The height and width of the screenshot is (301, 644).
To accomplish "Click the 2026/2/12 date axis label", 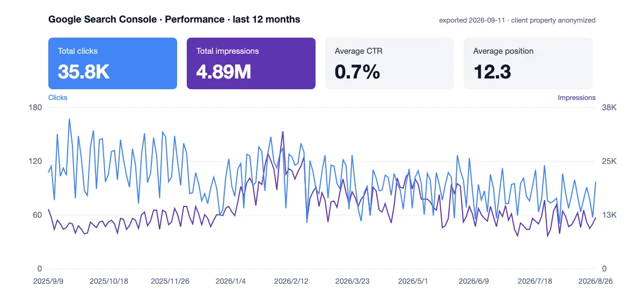I will click(292, 281).
